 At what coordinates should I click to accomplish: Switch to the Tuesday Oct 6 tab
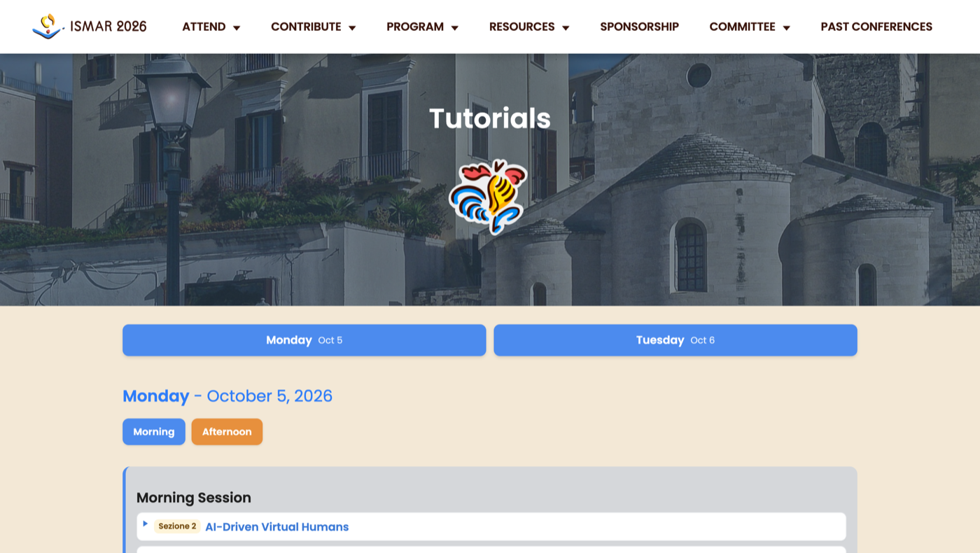tap(675, 340)
